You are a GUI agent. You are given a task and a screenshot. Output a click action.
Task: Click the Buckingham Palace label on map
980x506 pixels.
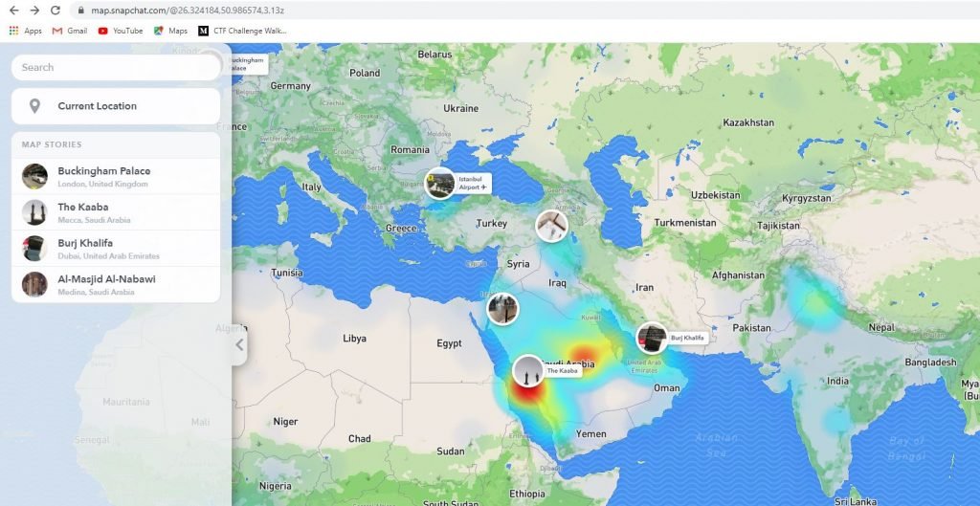click(x=249, y=64)
